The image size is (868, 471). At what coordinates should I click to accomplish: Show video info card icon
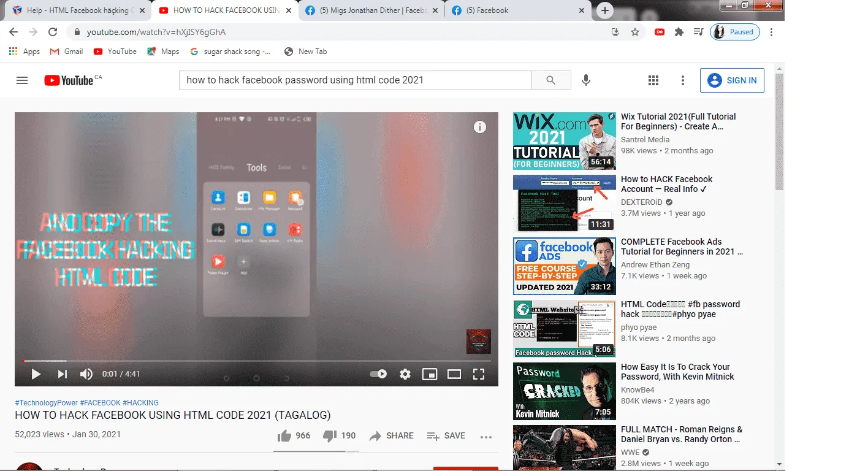pyautogui.click(x=480, y=127)
